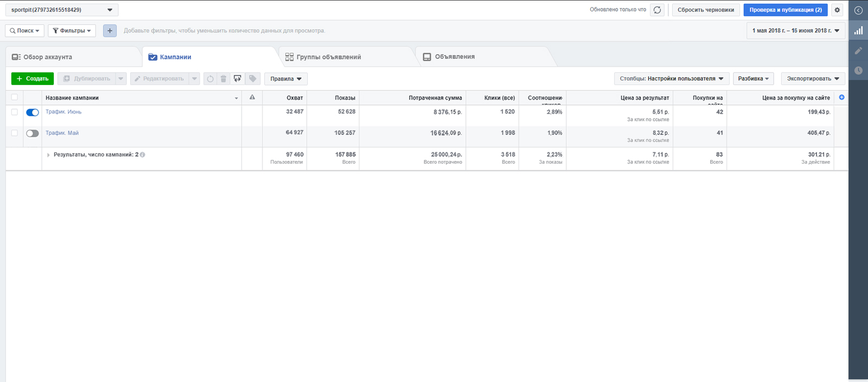Image resolution: width=868 pixels, height=382 pixels.
Task: Open the Трафик. Июнь campaign link
Action: 63,112
